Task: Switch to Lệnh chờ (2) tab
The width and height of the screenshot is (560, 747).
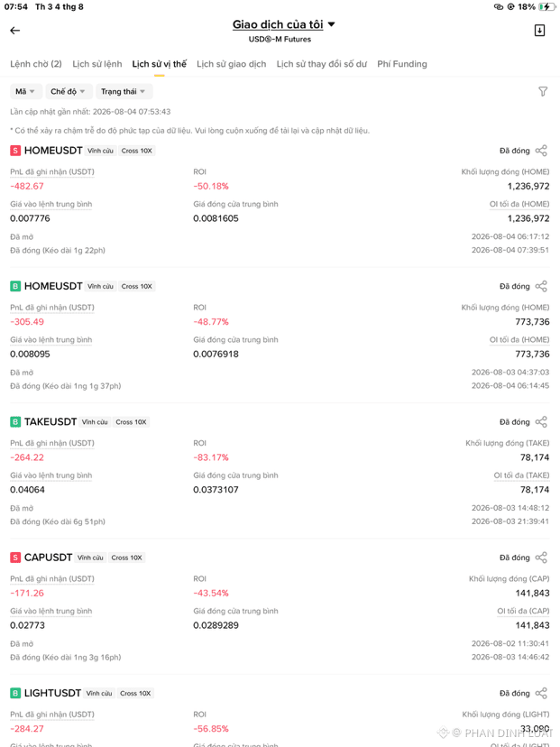Action: click(36, 64)
